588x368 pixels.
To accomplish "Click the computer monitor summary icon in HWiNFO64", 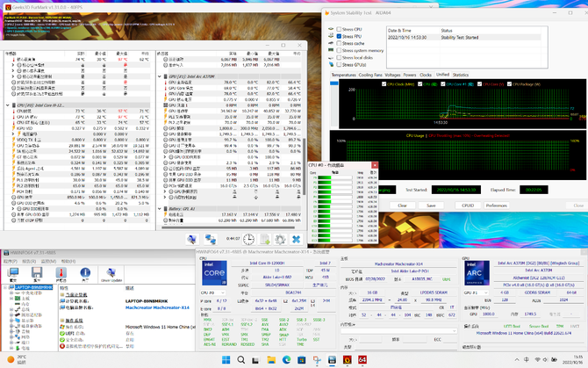I will 13,275.
